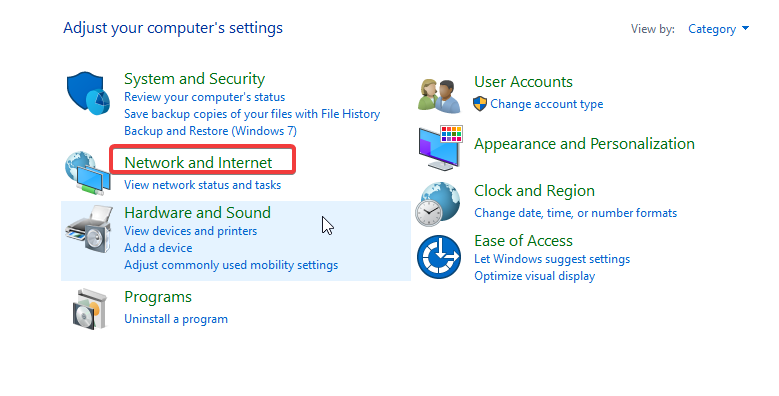Open View network status and tasks
779x396 pixels.
(x=202, y=185)
